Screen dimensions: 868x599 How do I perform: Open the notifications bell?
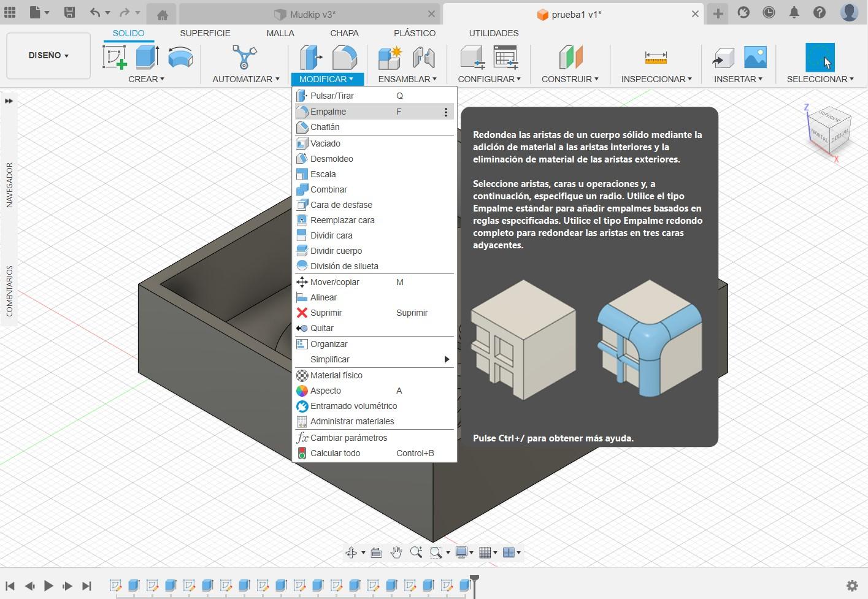(794, 12)
